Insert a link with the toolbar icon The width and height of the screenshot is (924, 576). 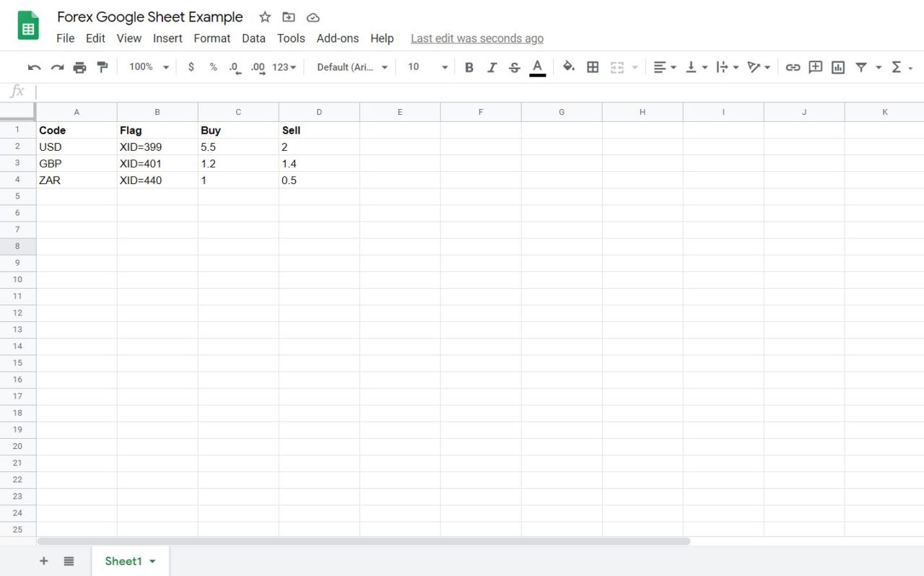point(793,66)
